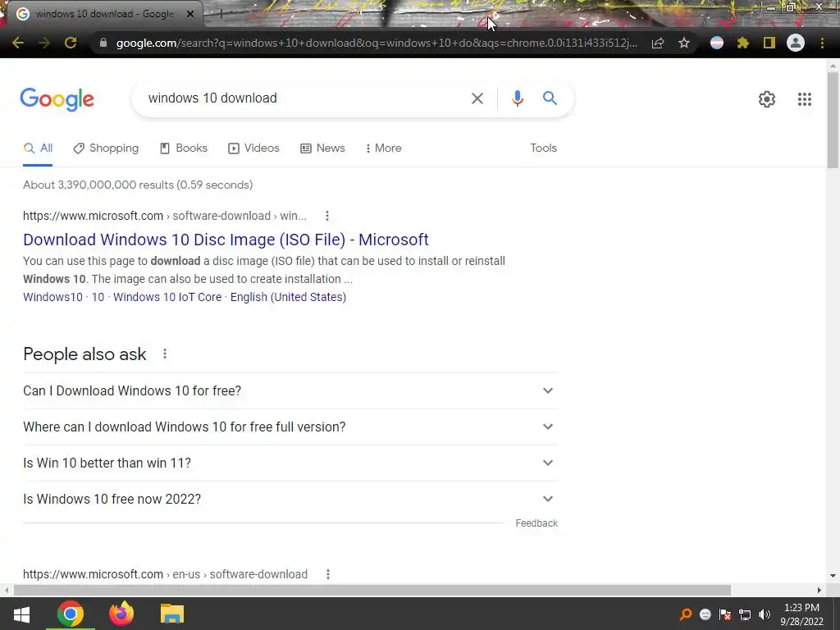Switch to the Videos tab
840x630 pixels.
click(x=254, y=148)
